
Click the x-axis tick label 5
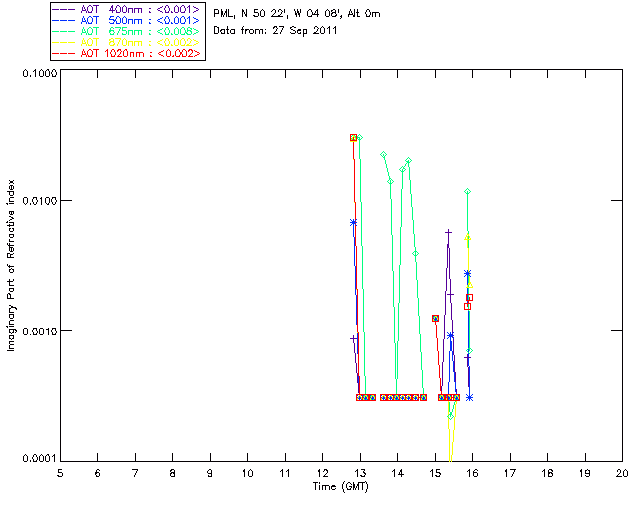click(60, 473)
